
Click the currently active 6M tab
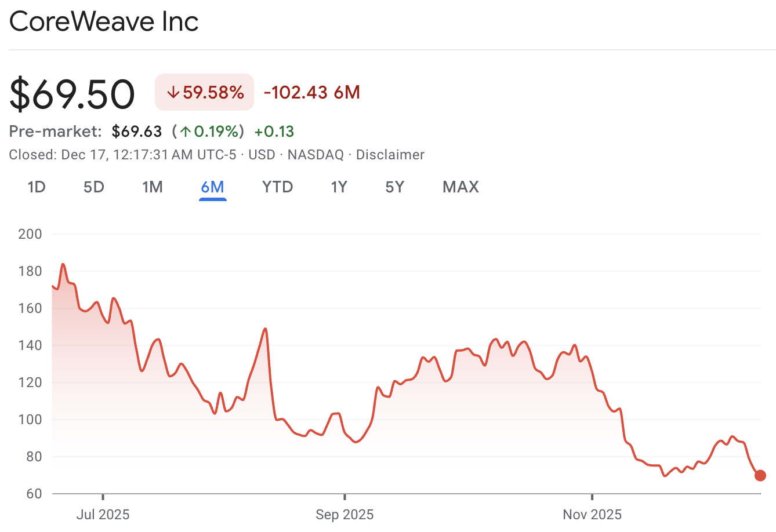pos(212,187)
